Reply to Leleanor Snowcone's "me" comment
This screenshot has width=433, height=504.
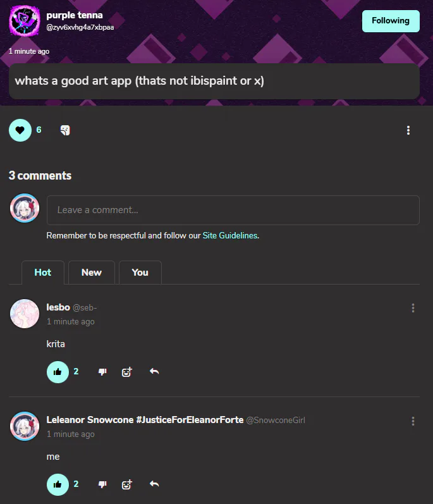pyautogui.click(x=154, y=484)
